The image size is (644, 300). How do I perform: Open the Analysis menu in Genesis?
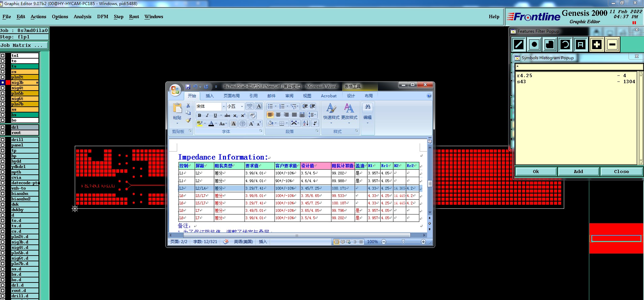point(83,16)
